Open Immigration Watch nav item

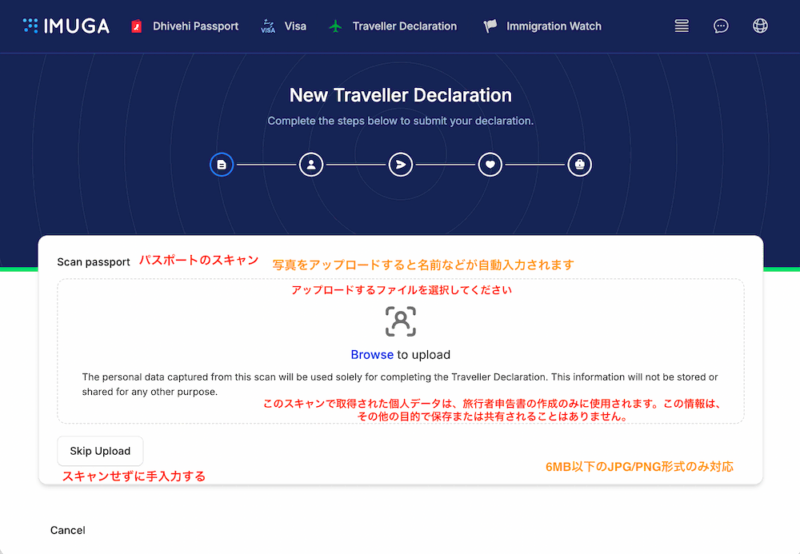[554, 26]
